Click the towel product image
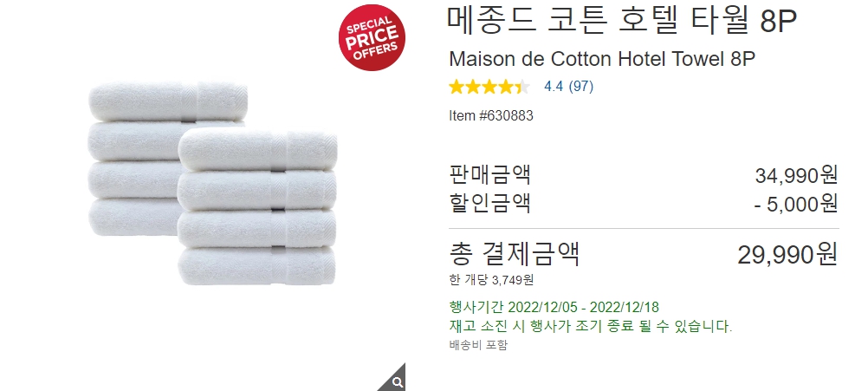Screen dimensions: 868x391 (213, 183)
